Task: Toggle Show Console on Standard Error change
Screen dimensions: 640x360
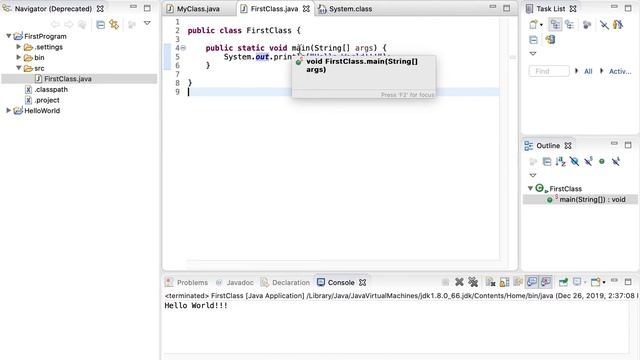Action: click(x=546, y=282)
